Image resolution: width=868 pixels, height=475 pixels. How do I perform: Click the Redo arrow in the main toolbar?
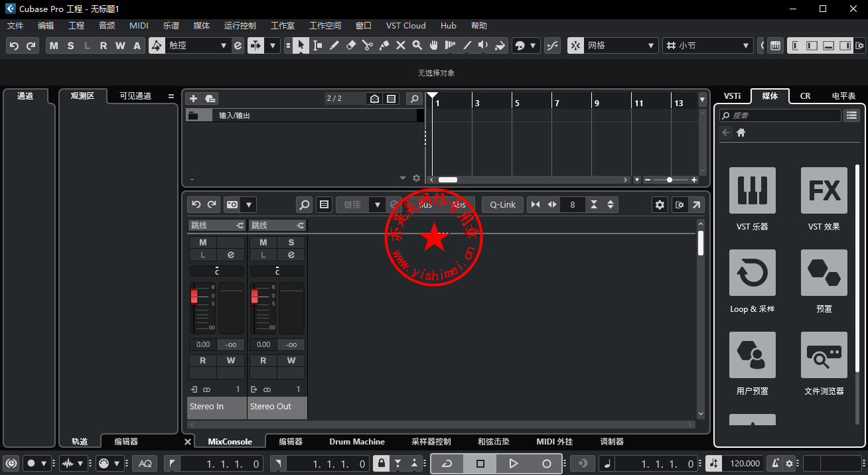click(x=31, y=46)
